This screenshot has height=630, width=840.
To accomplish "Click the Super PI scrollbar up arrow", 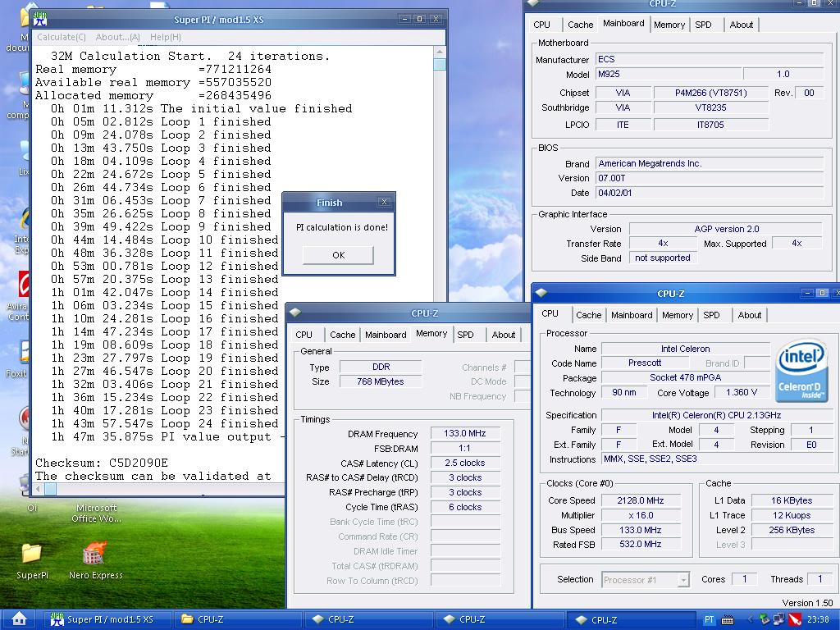I will click(440, 52).
